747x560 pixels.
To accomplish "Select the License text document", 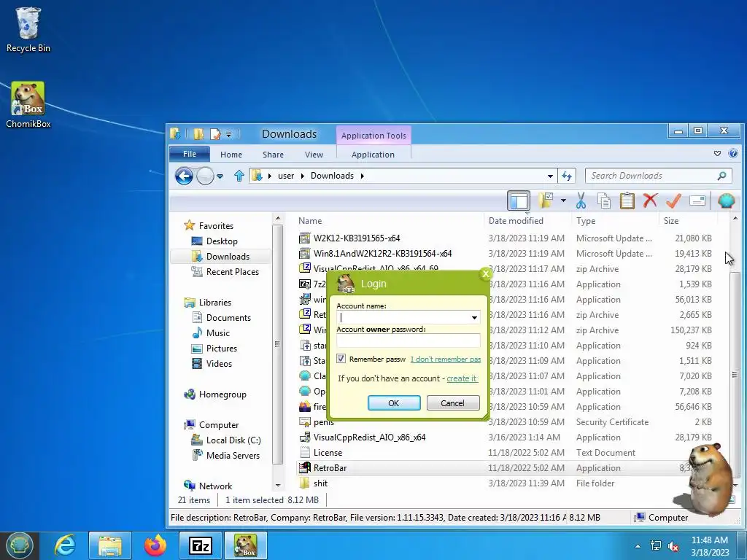I will click(x=328, y=453).
